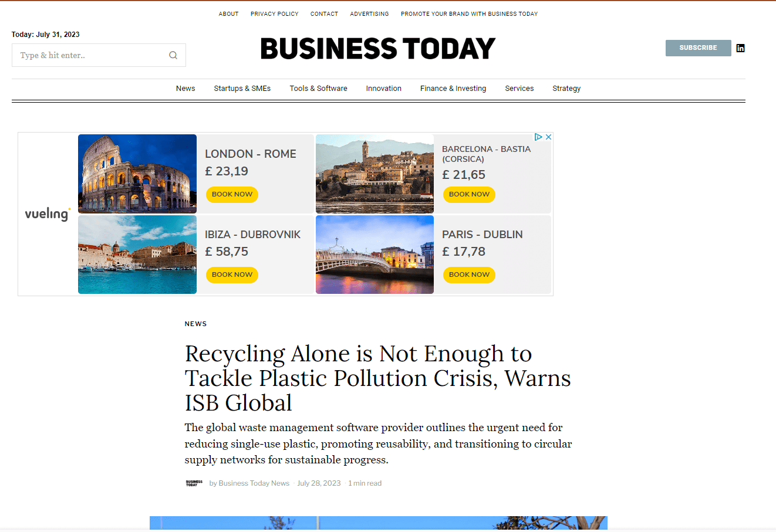This screenshot has width=776, height=532.
Task: Click the article summary about waste management software
Action: pyautogui.click(x=378, y=444)
